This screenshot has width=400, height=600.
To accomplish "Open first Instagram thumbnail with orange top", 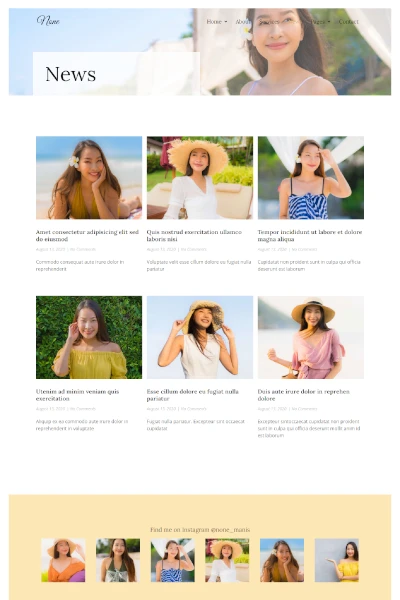I will pyautogui.click(x=63, y=560).
